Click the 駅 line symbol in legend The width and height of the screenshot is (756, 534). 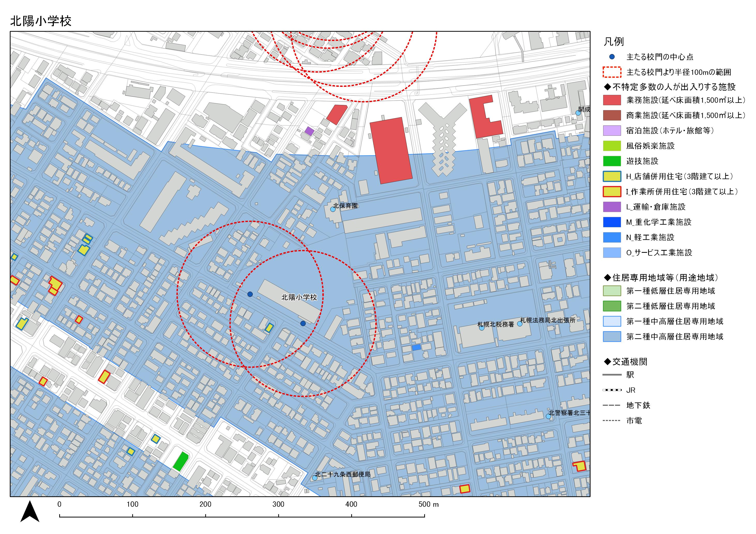pos(612,375)
